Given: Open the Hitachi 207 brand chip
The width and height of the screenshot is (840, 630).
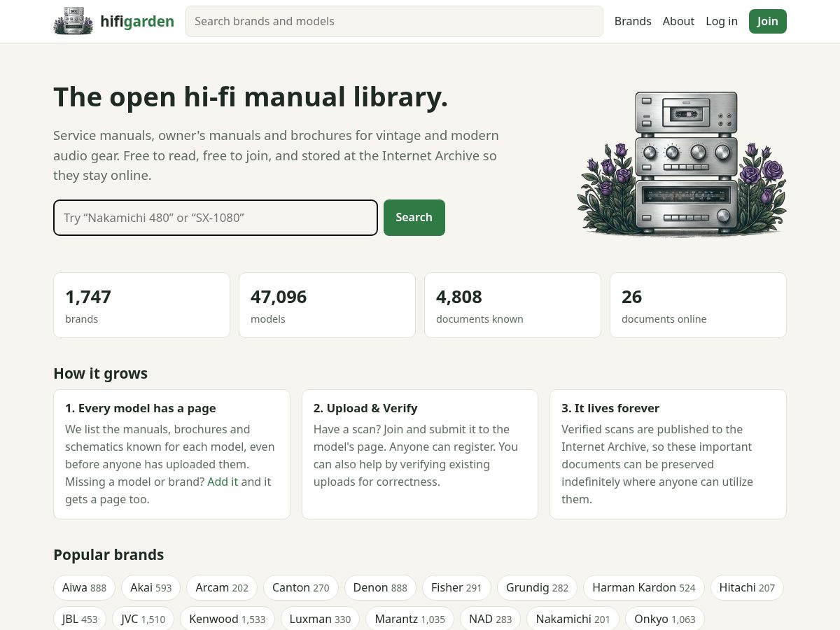Looking at the screenshot, I should click(x=747, y=588).
